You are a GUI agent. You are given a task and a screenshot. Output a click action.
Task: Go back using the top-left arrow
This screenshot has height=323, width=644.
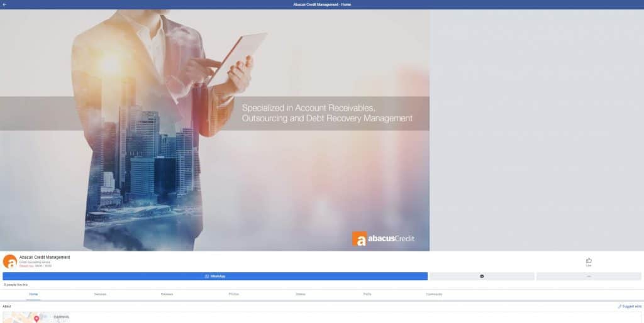[4, 4]
